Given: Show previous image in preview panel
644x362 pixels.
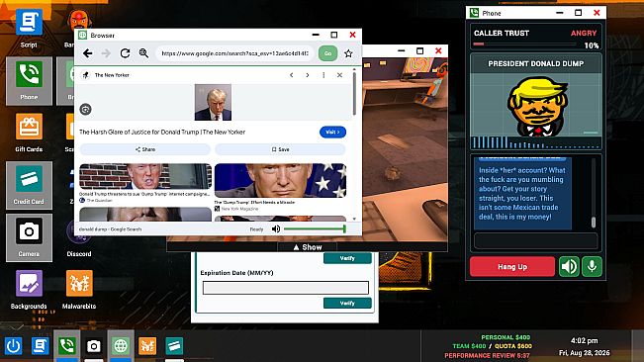Looking at the screenshot, I should pyautogui.click(x=292, y=75).
